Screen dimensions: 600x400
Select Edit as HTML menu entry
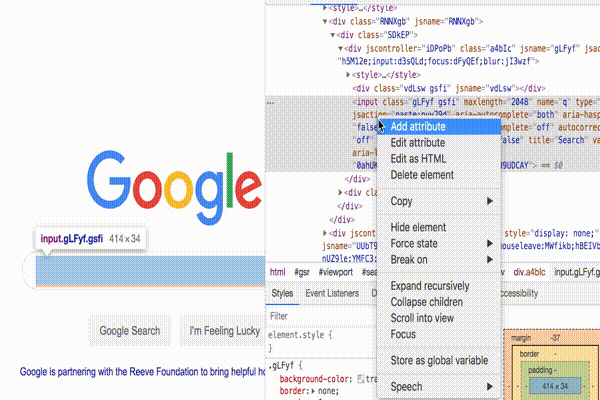439,159
